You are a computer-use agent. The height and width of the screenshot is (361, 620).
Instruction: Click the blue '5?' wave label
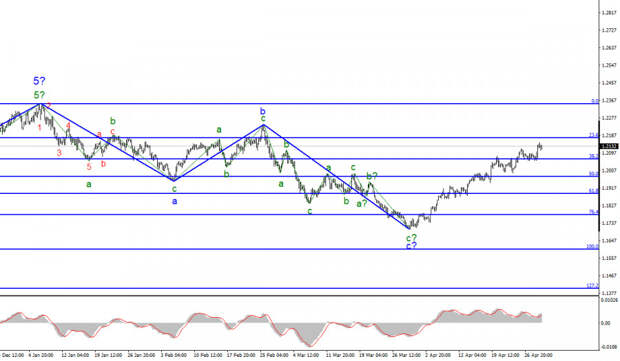coord(39,81)
